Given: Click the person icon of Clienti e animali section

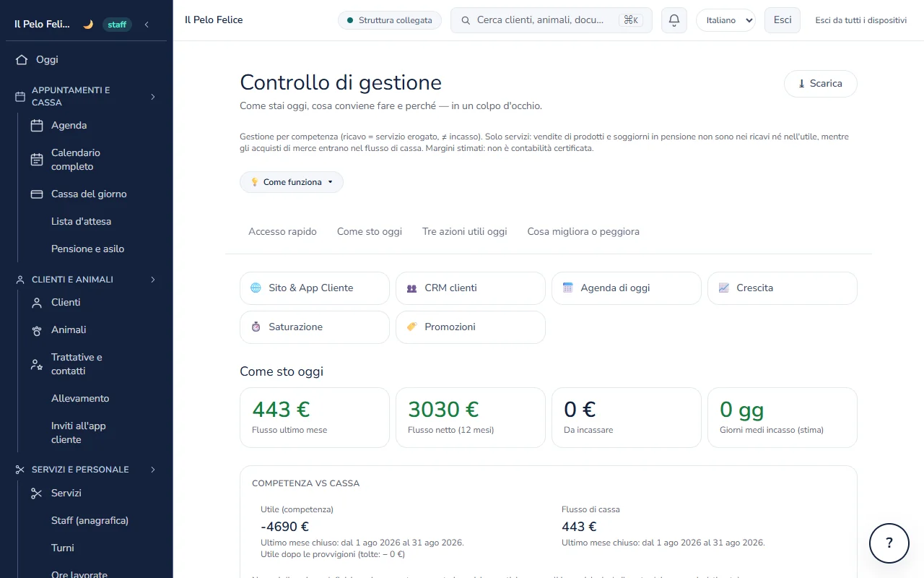Looking at the screenshot, I should click(20, 280).
